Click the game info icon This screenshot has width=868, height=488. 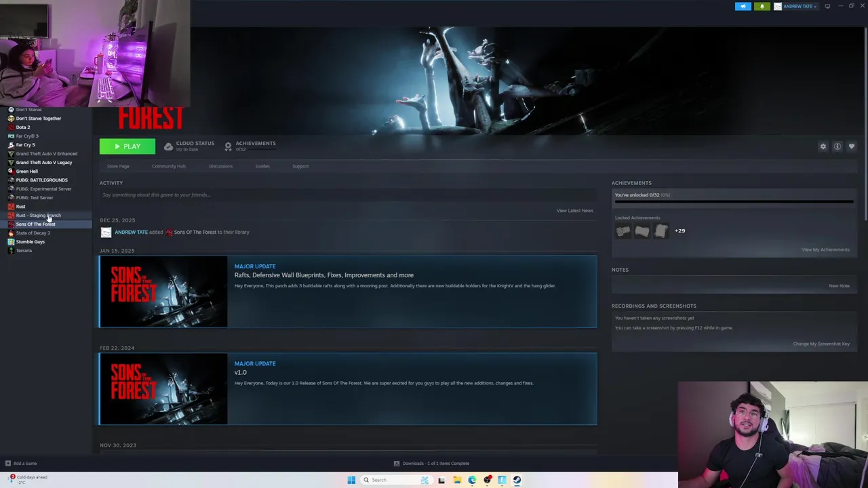point(837,146)
